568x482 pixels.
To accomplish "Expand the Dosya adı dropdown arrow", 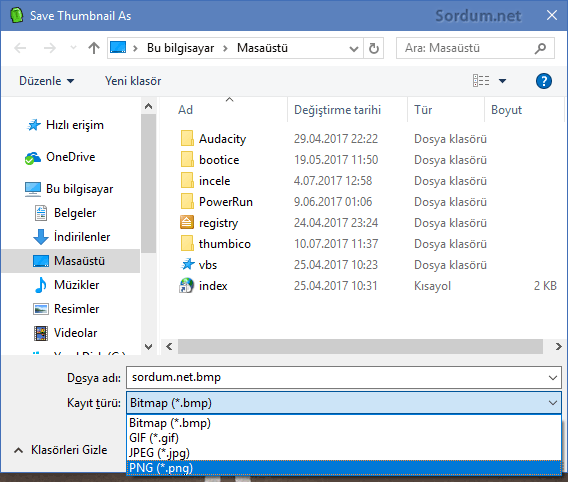I will click(x=553, y=378).
